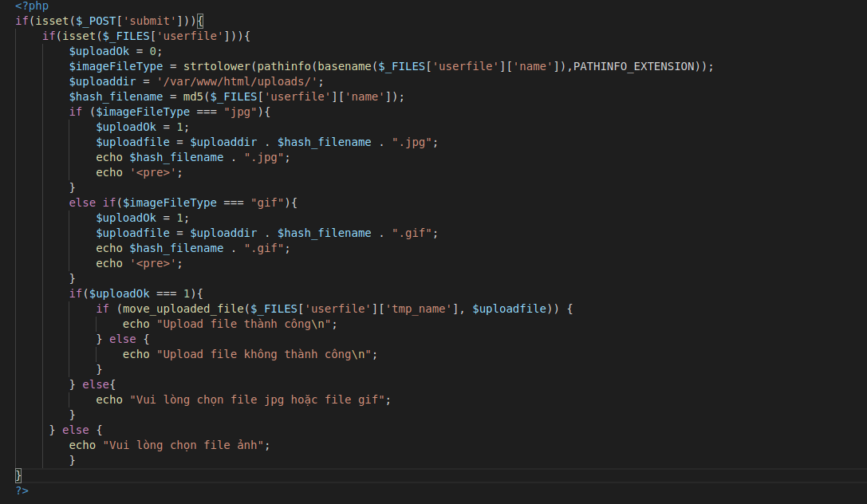
Task: Click the opening <?php tag
Action: coord(32,6)
